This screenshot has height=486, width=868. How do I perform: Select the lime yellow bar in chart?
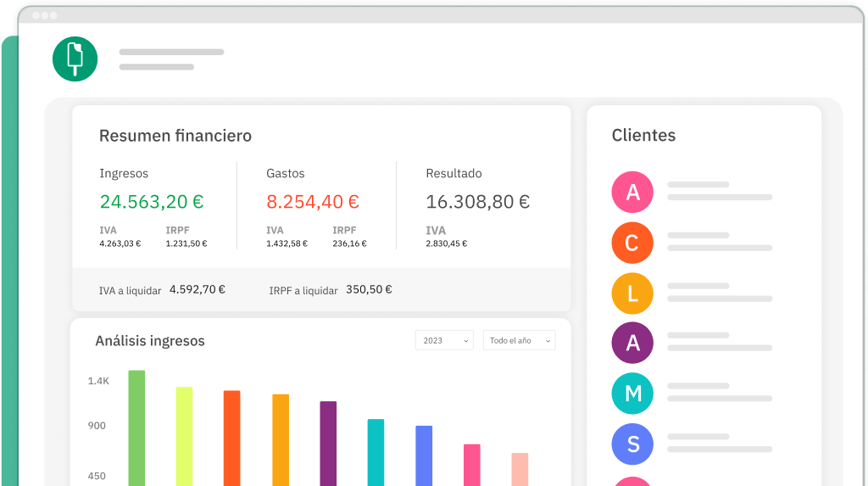pos(184,436)
